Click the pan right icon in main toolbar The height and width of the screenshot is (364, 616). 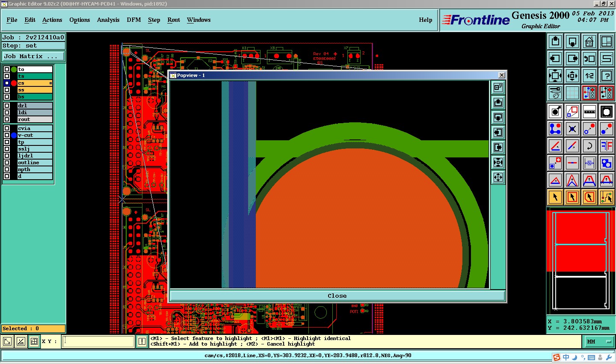point(572,59)
